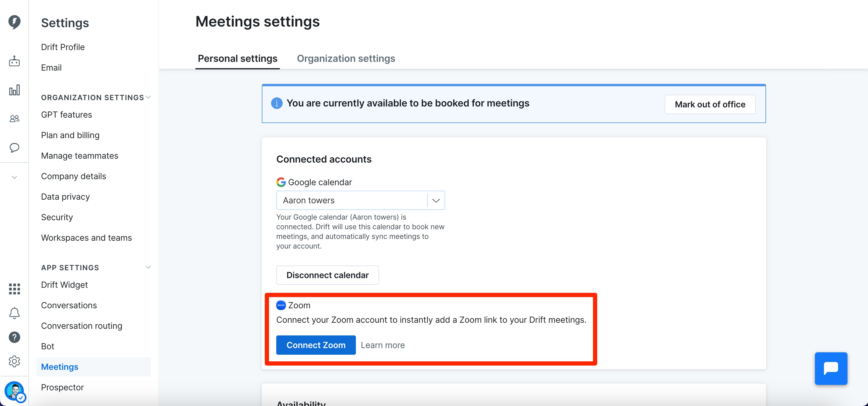
Task: Open Security settings
Action: [x=57, y=218]
